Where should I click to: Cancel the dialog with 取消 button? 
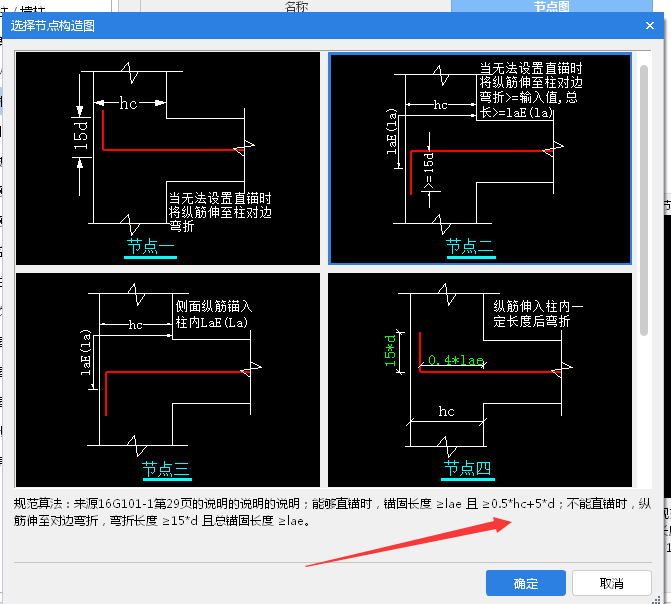coord(612,583)
